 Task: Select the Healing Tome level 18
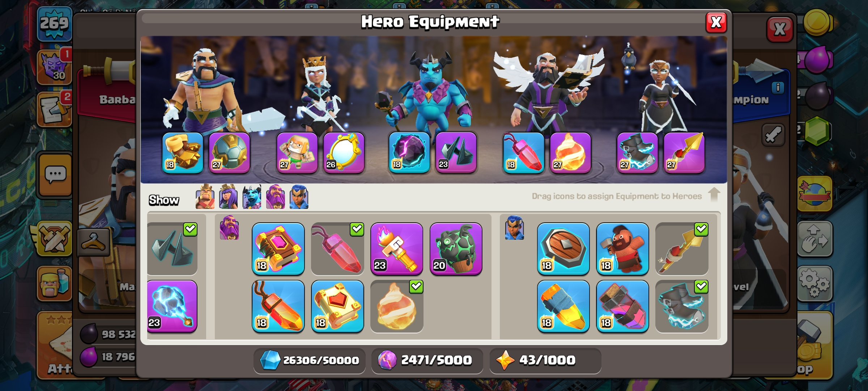click(337, 306)
